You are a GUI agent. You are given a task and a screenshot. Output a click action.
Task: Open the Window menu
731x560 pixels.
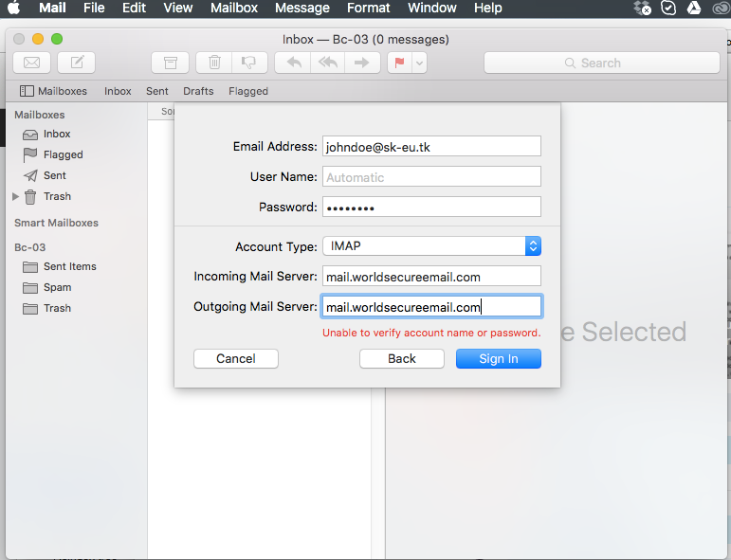(x=432, y=8)
